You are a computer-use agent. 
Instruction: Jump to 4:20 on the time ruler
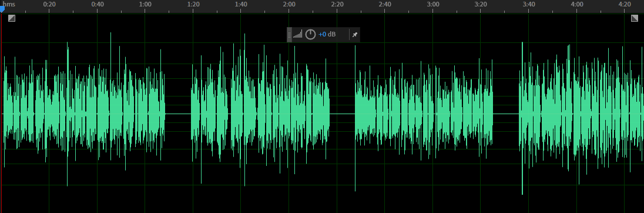point(625,4)
